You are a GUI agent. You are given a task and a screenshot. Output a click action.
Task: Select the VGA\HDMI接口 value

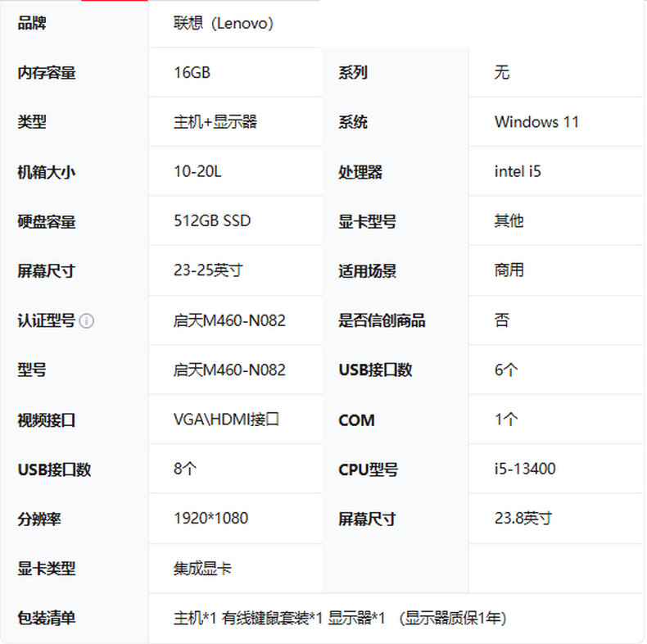227,420
